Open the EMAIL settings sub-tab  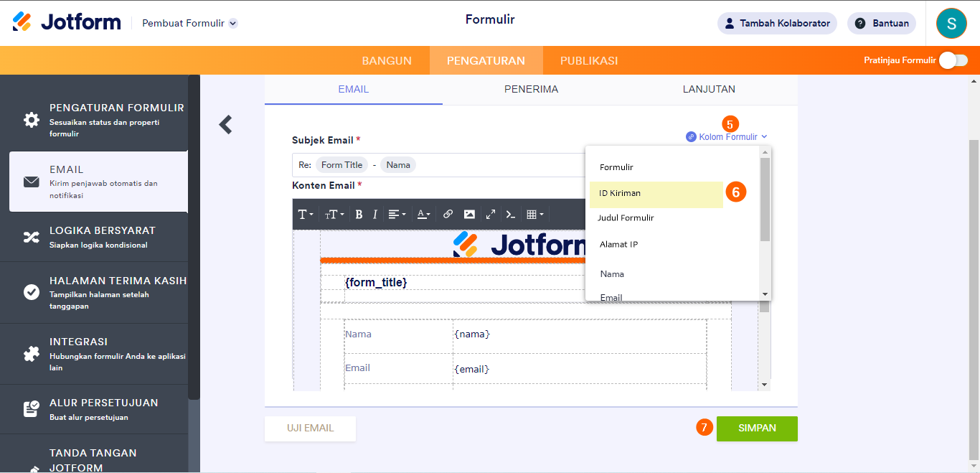coord(354,90)
